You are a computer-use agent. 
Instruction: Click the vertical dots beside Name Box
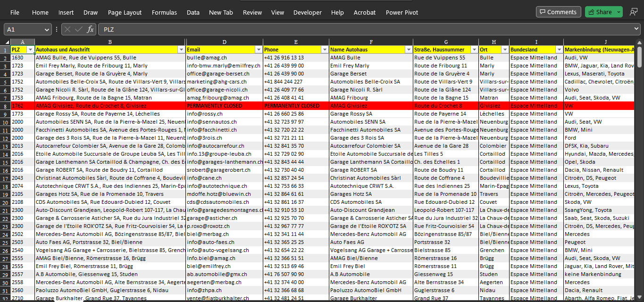[57, 29]
